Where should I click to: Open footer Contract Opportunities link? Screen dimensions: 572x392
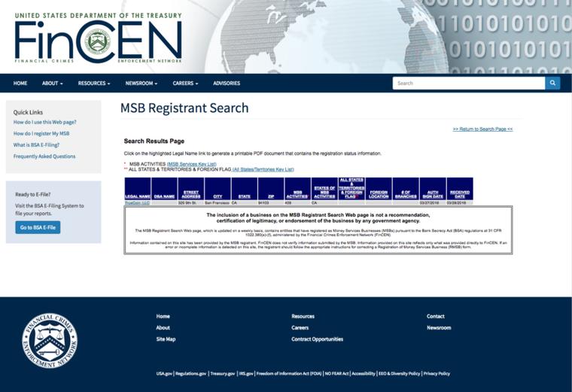pos(318,339)
